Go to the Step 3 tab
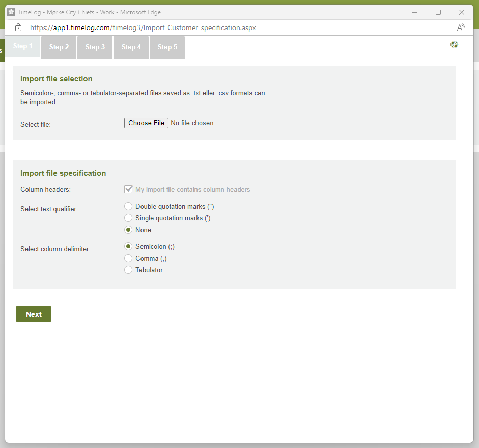Screen dimensions: 479x448 coord(95,47)
